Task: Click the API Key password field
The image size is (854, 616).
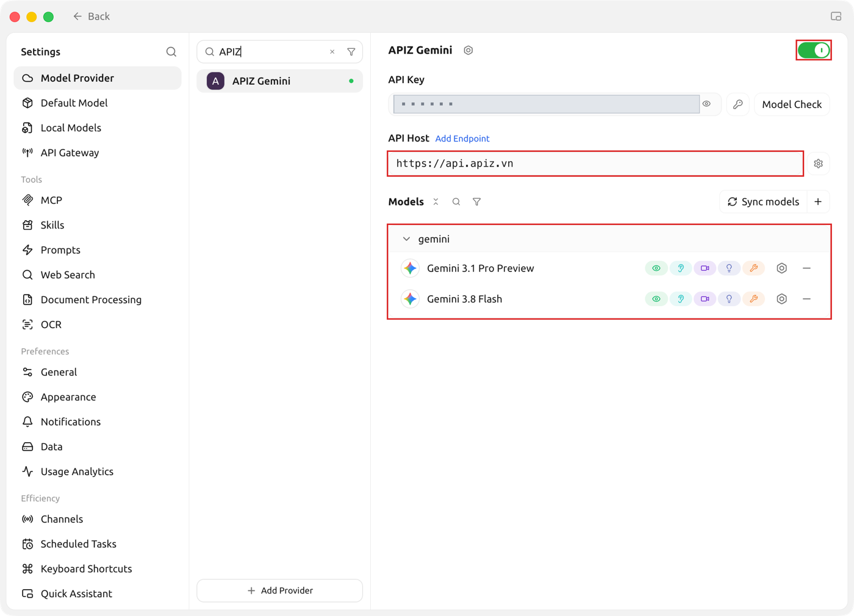Action: click(x=547, y=104)
